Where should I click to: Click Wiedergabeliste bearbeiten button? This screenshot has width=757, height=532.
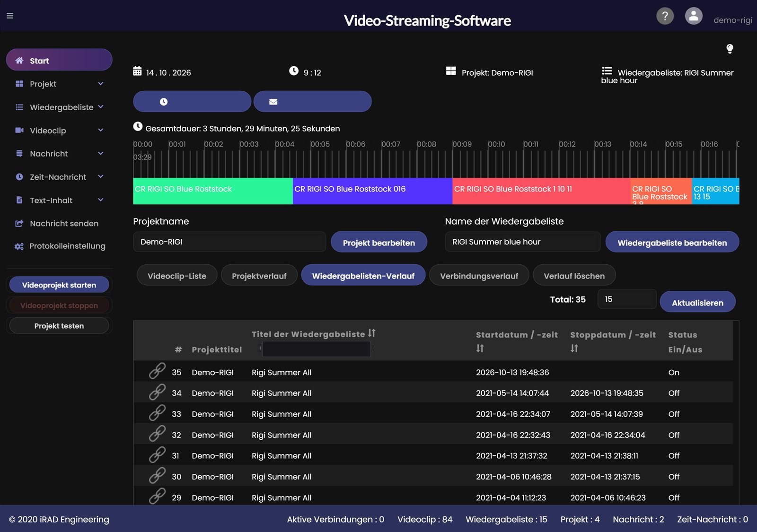click(x=672, y=243)
